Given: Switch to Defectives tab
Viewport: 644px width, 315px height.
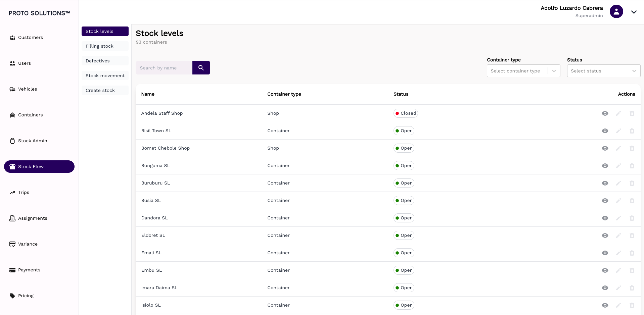Looking at the screenshot, I should pyautogui.click(x=105, y=61).
